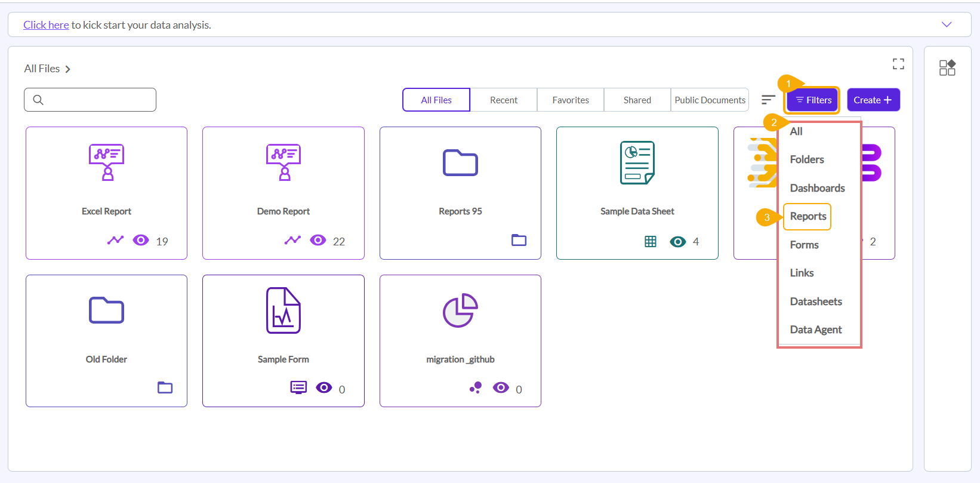Screen dimensions: 980x483
Task: Switch to the Favorites tab
Action: pos(570,100)
